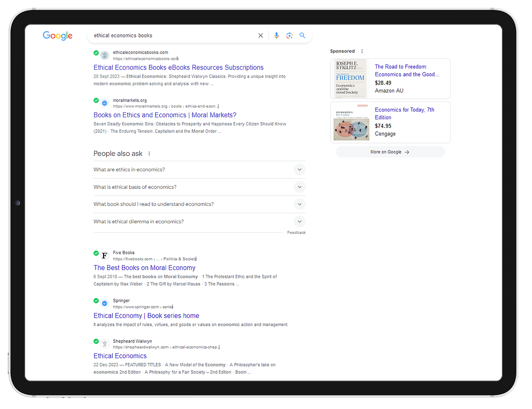Open Google Lens image search icon
Viewport: 532px width, 409px height.
point(289,36)
